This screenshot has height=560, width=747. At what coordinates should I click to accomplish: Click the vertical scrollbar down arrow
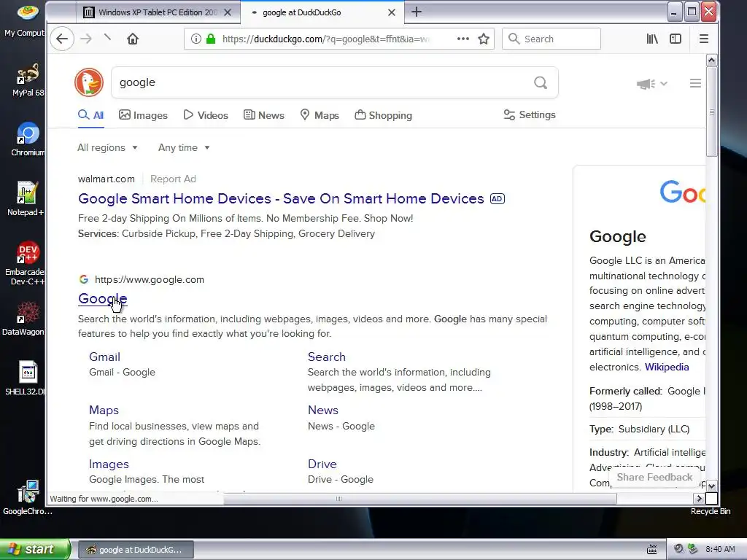coord(711,486)
